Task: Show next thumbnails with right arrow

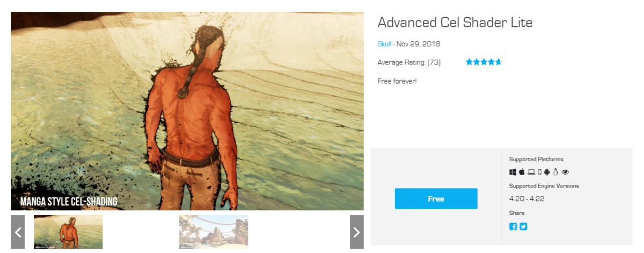Action: (x=356, y=232)
